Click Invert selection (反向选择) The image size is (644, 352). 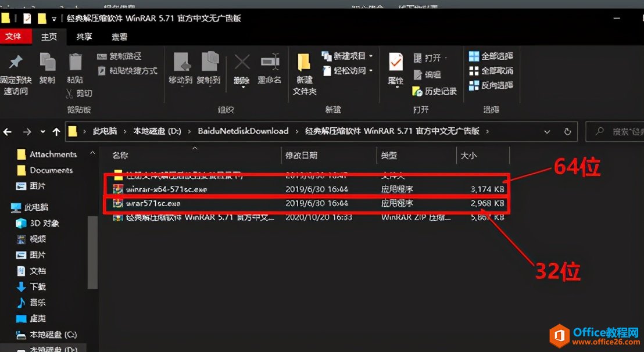(x=491, y=85)
